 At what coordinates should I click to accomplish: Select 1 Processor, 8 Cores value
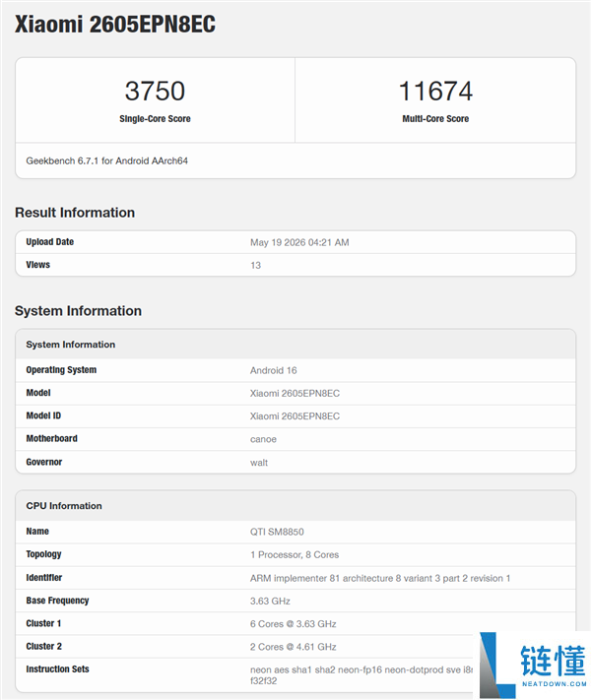point(295,554)
